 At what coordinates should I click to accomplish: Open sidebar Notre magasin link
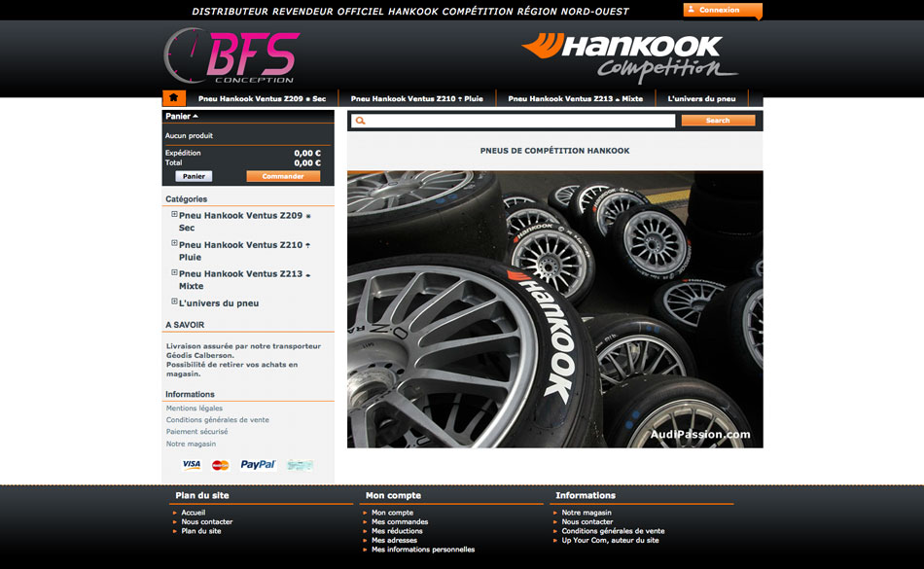(191, 444)
